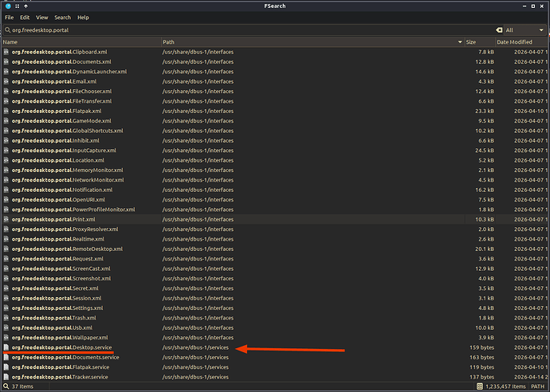The width and height of the screenshot is (550, 392).
Task: Open the All filter dropdown
Action: [x=525, y=30]
